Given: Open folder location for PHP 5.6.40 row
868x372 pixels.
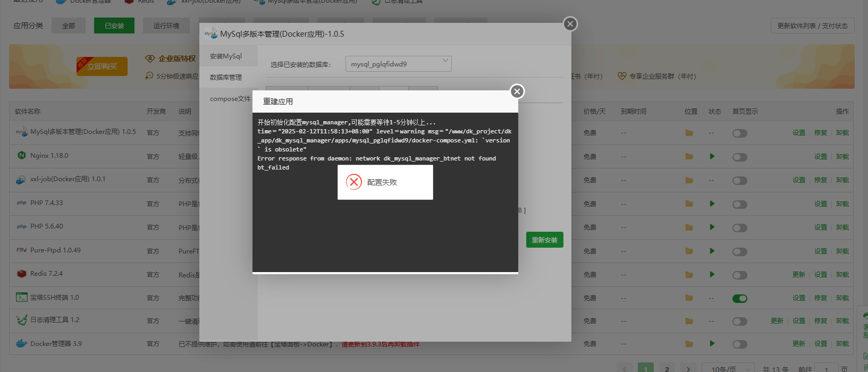Looking at the screenshot, I should click(689, 227).
